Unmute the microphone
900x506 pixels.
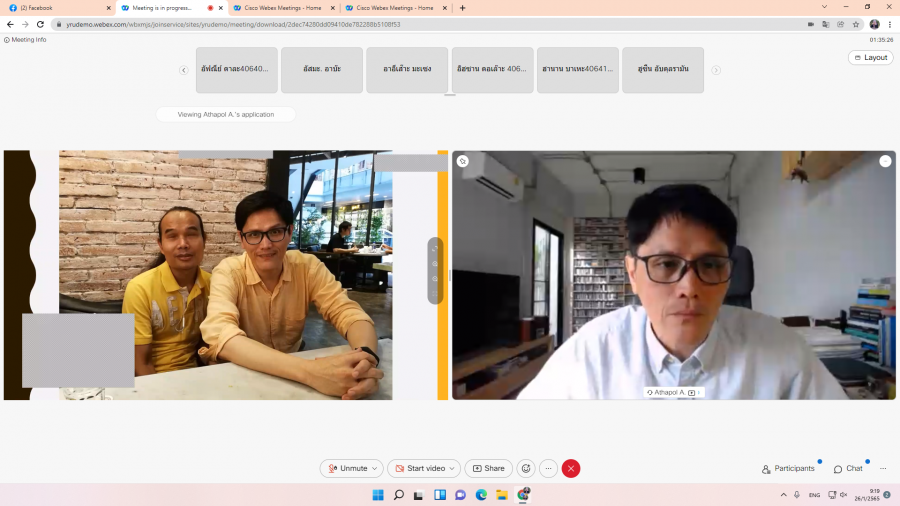click(x=347, y=468)
